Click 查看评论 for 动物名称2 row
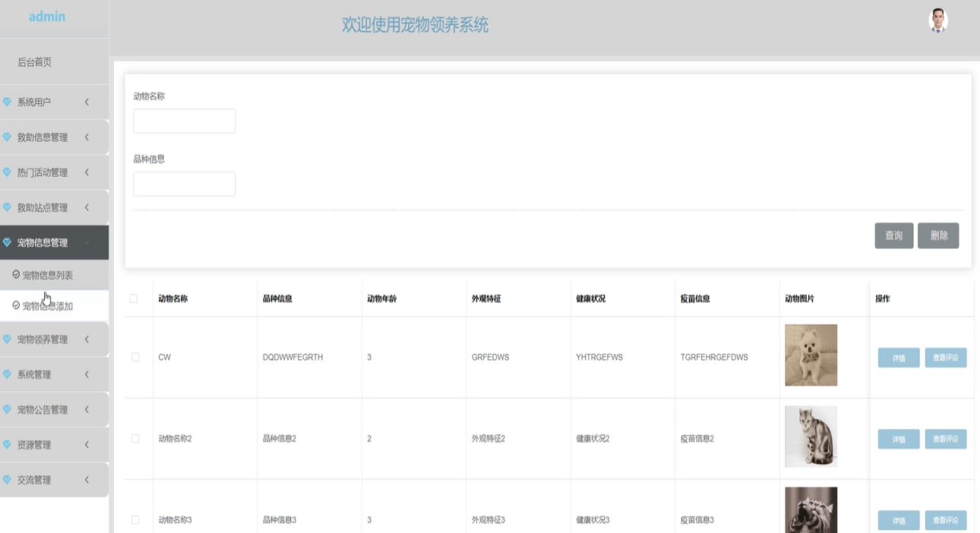The image size is (980, 533). (946, 439)
